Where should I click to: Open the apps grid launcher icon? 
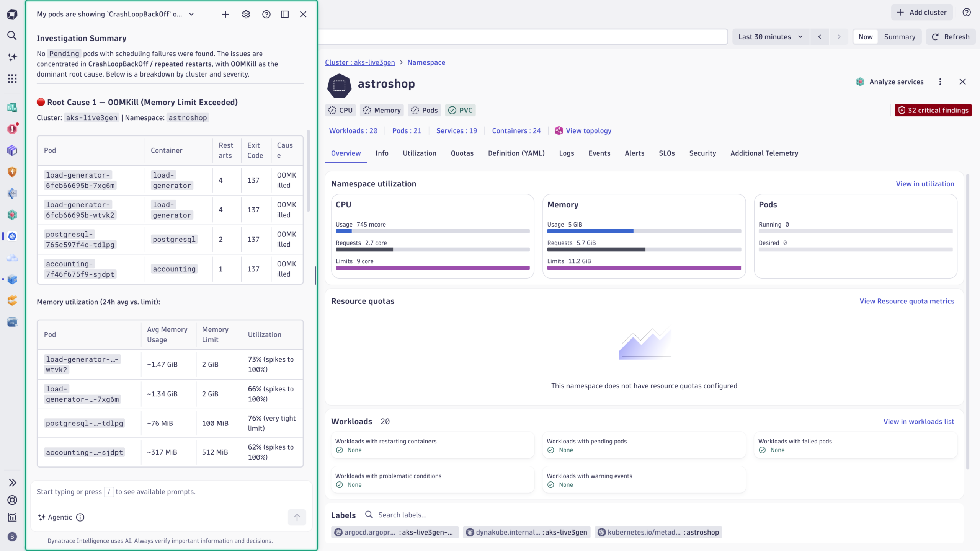click(x=12, y=78)
